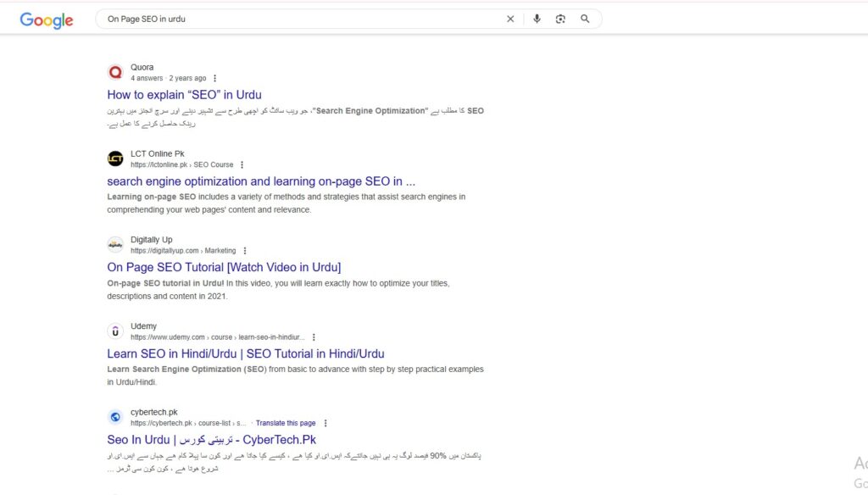The image size is (868, 495).
Task: Click the cybertech.pk globe favicon
Action: click(x=115, y=417)
